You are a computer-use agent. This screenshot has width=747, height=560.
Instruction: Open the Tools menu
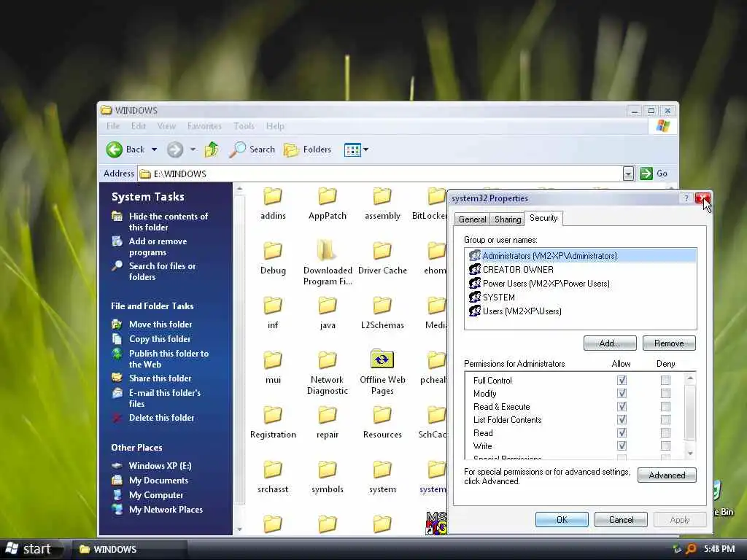pyautogui.click(x=244, y=126)
